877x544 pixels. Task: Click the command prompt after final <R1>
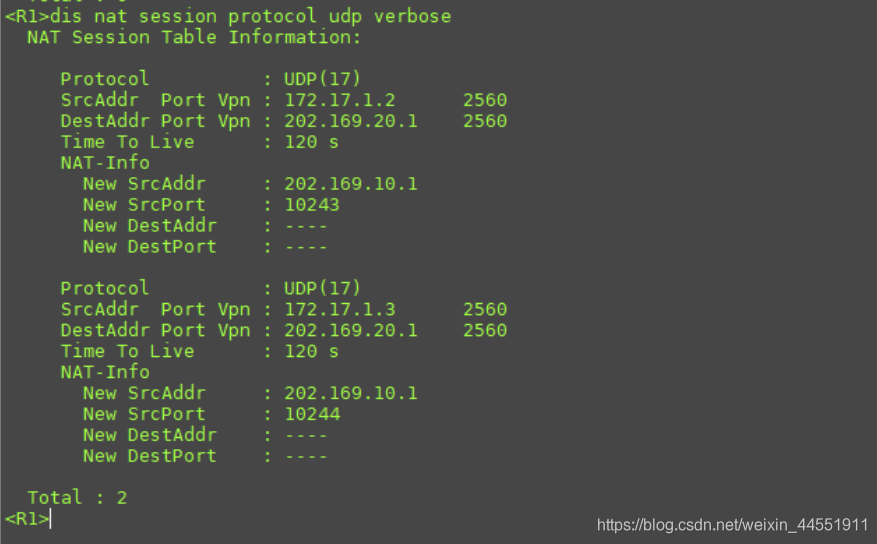27,519
